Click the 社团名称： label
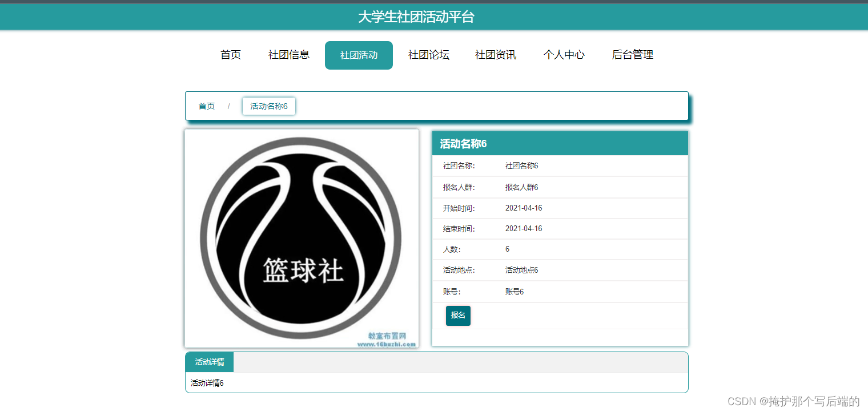Image resolution: width=868 pixels, height=412 pixels. pyautogui.click(x=459, y=166)
